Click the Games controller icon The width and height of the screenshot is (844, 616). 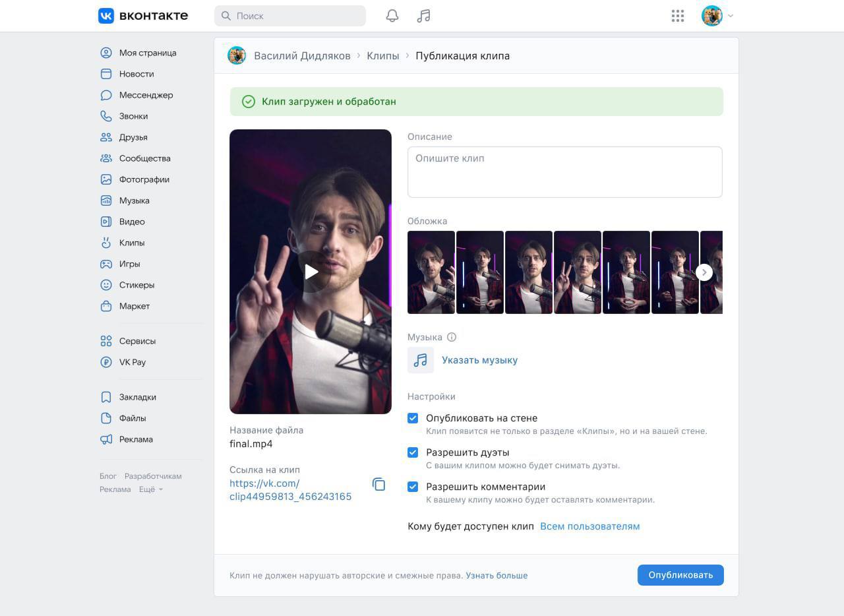click(x=106, y=264)
